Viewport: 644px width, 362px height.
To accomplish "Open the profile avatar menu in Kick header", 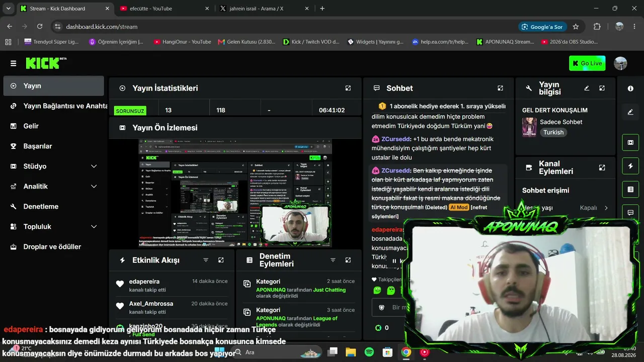I will 621,63.
